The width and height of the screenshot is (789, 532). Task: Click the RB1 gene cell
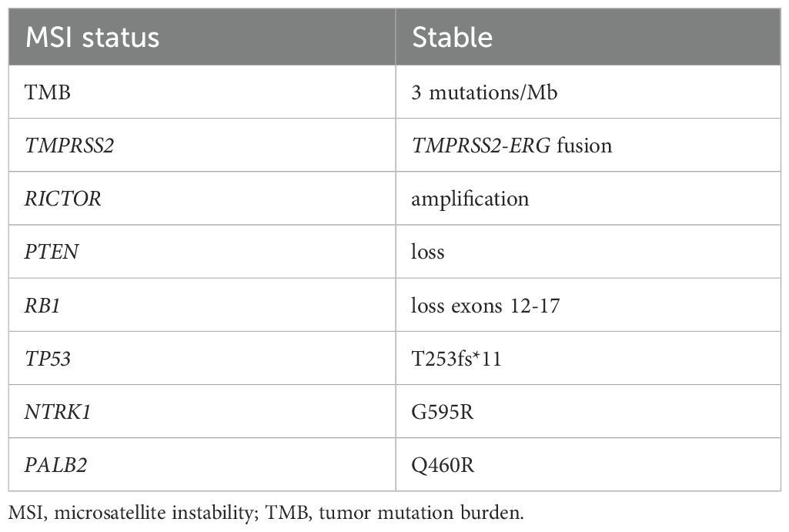pyautogui.click(x=45, y=305)
